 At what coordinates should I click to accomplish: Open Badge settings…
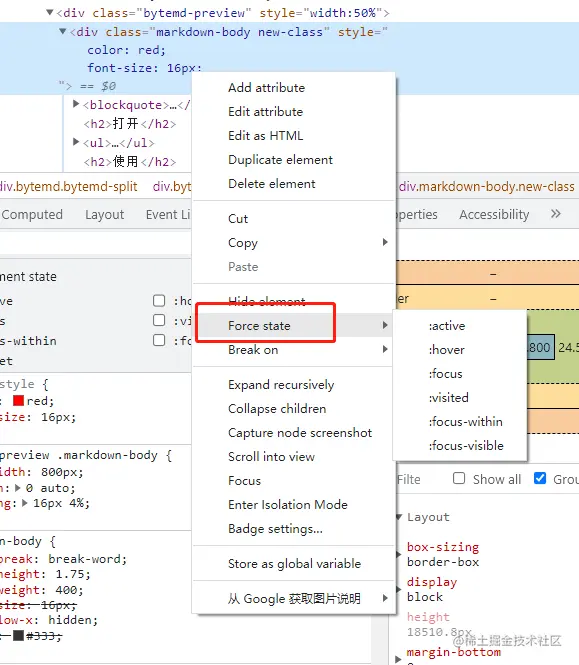pyautogui.click(x=294, y=529)
